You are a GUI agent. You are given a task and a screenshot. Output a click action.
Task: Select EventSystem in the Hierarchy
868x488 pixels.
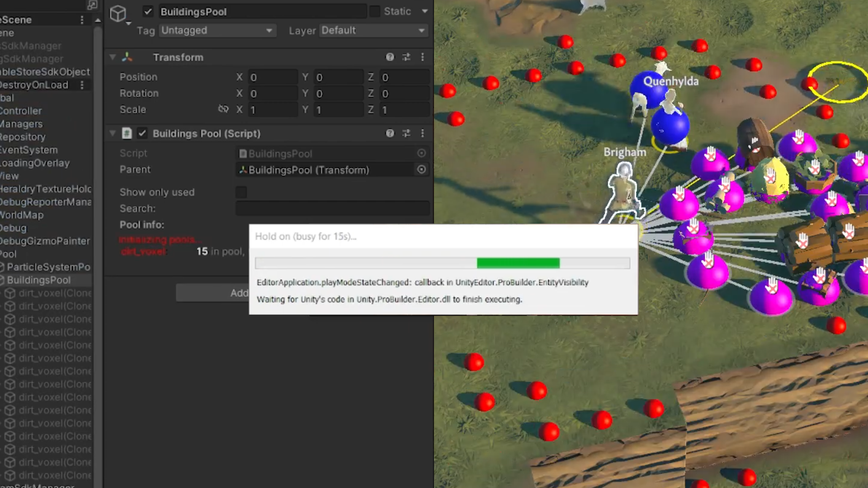tap(29, 150)
